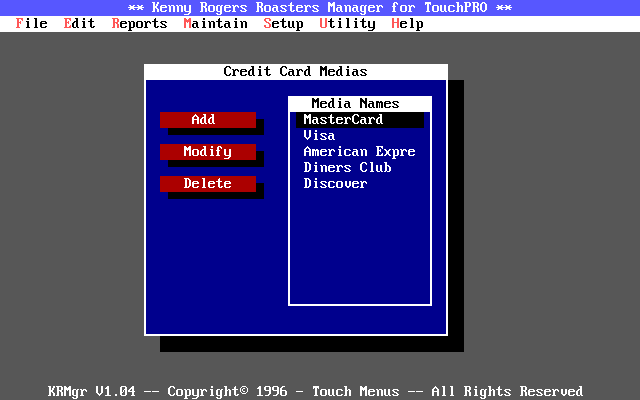Viewport: 640px width, 400px height.
Task: Select American Expre media entry
Action: [360, 152]
